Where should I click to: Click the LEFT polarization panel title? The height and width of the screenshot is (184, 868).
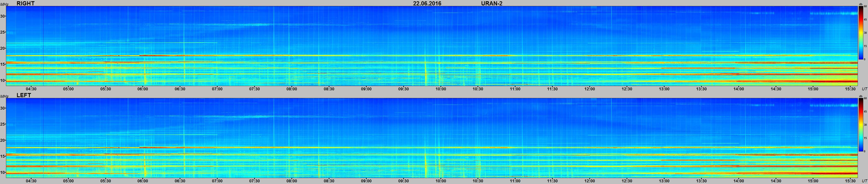24,95
